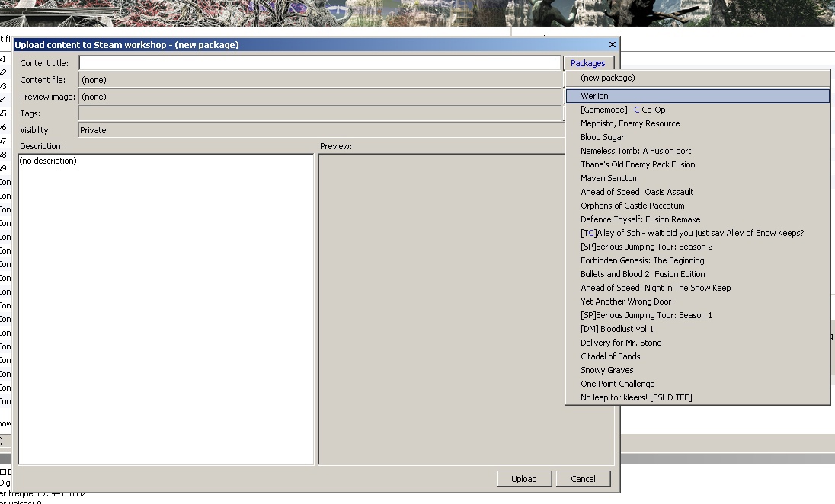This screenshot has height=504, width=835.
Task: Pick Ahead of Speed: Night in The Snow Keep
Action: [x=698, y=288]
